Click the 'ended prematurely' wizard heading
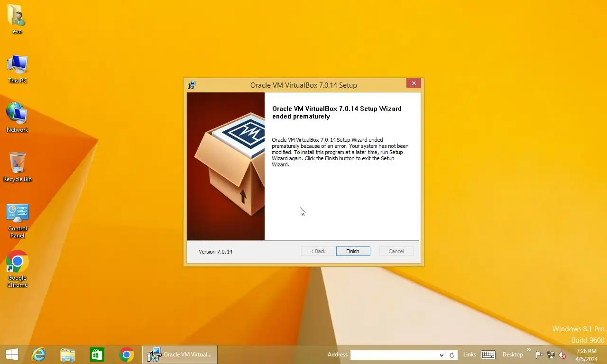Screen dimensions: 607x364 (x=337, y=112)
